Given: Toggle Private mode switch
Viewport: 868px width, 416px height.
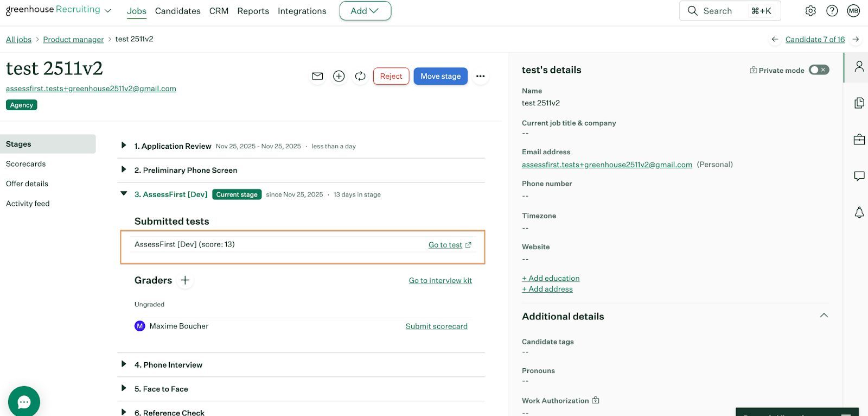Looking at the screenshot, I should point(819,70).
